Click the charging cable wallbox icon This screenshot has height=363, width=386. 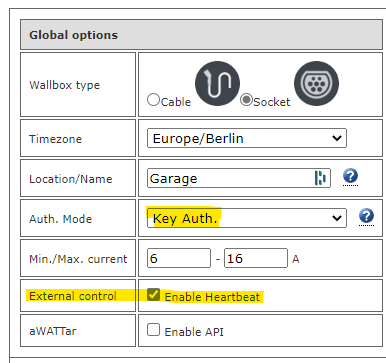click(x=217, y=83)
